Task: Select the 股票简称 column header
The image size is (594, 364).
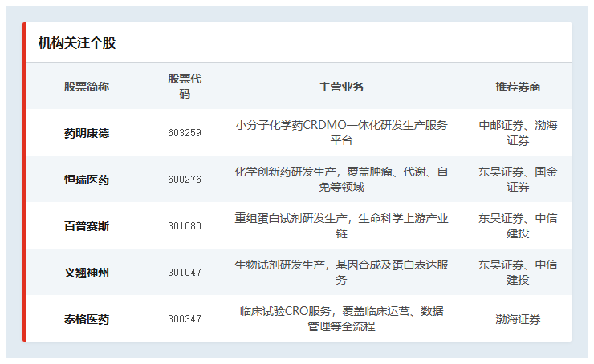Action: [87, 87]
